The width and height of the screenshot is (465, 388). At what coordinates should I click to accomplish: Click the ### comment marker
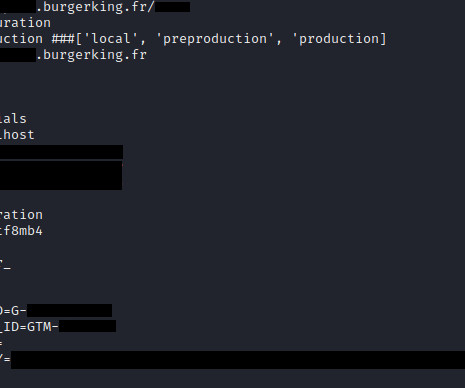(63, 39)
